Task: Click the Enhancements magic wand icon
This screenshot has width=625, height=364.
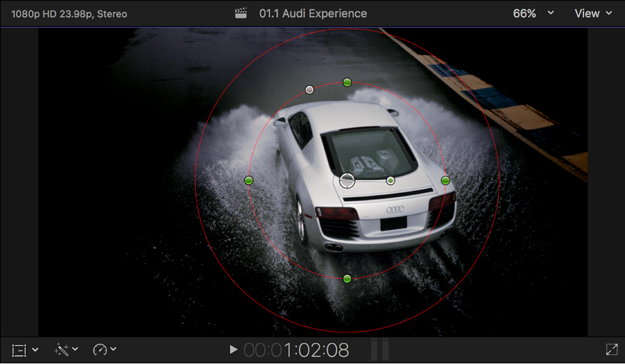Action: tap(61, 349)
